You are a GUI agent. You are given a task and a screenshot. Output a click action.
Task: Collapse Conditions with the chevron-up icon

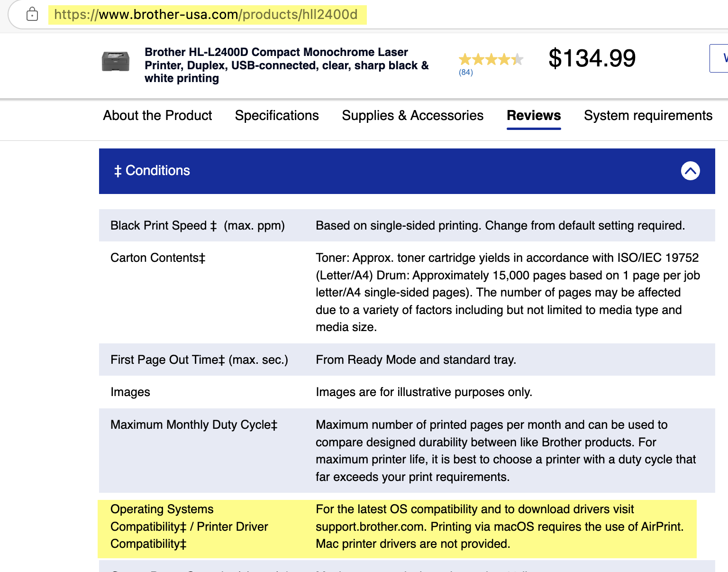tap(690, 171)
